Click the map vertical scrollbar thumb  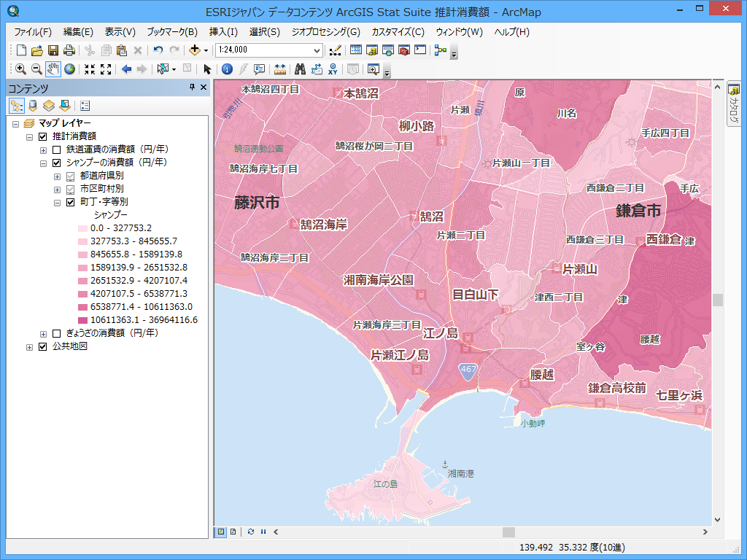tap(718, 300)
